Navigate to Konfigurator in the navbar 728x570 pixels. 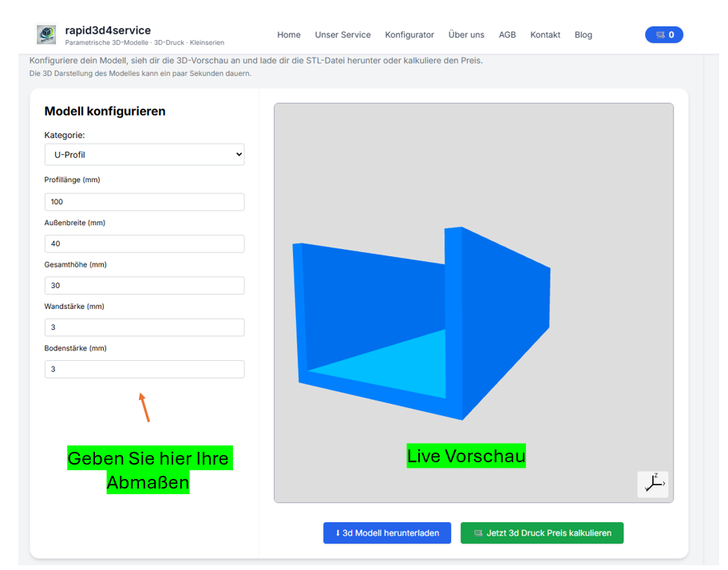tap(409, 35)
